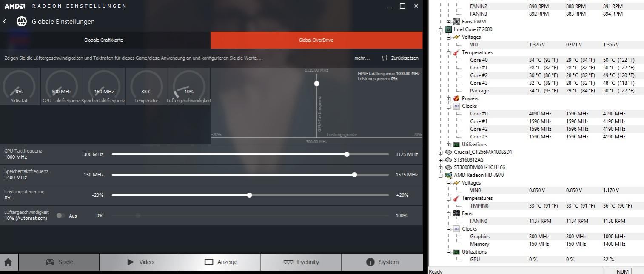Screen dimensions: 644x274
Task: Click the Fans icon under AMD Radeon HD 7970
Action: pos(456,213)
